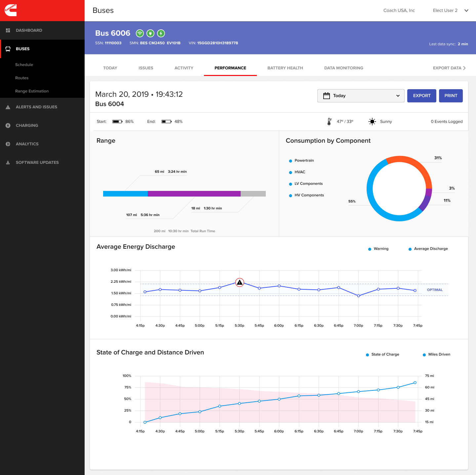
Task: Click purple segment of range bar
Action: click(x=194, y=194)
